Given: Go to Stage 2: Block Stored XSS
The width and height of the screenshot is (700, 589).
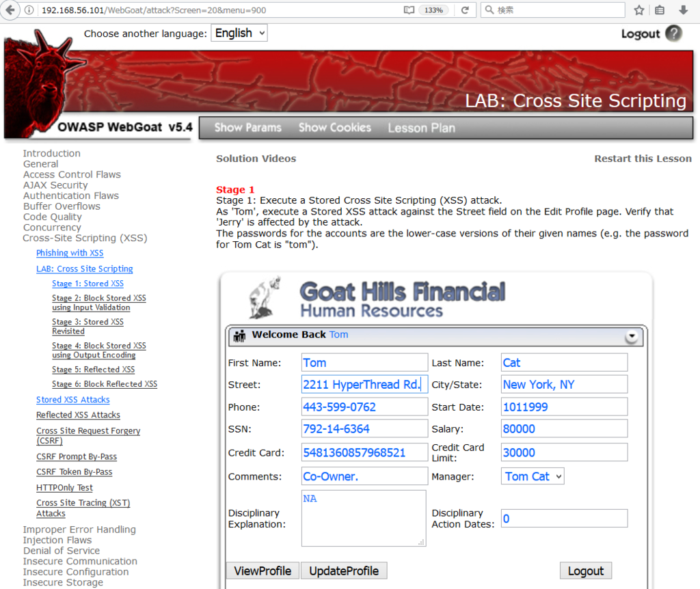Looking at the screenshot, I should pos(98,303).
